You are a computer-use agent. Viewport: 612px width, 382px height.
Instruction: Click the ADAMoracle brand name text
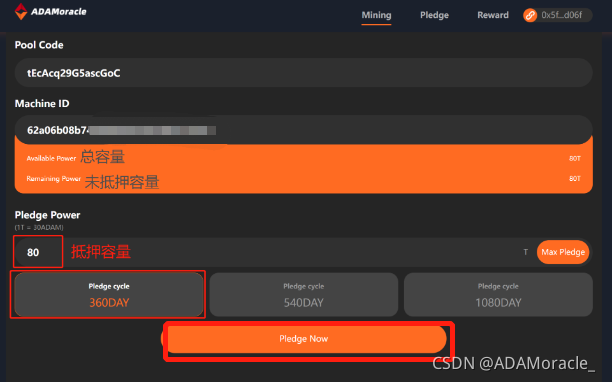tap(59, 12)
